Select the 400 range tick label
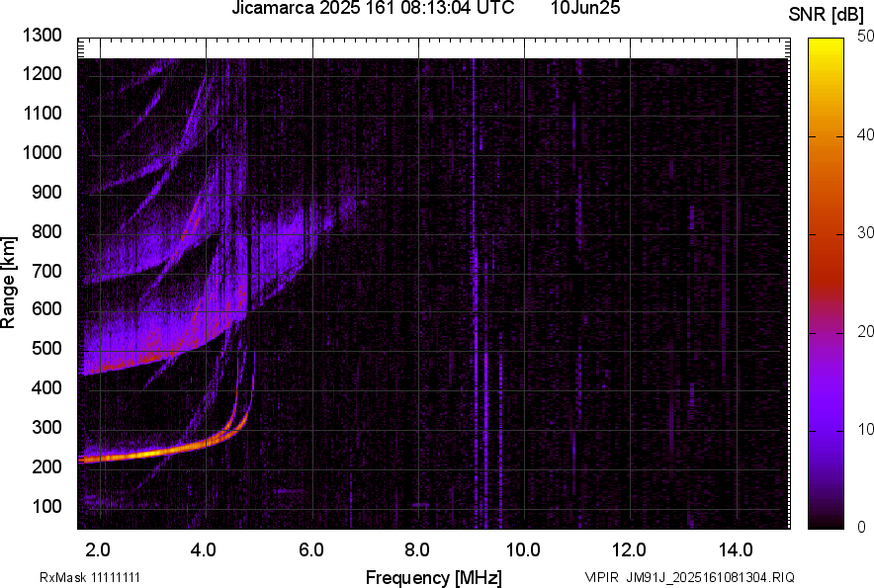This screenshot has height=588, width=874. pyautogui.click(x=46, y=387)
